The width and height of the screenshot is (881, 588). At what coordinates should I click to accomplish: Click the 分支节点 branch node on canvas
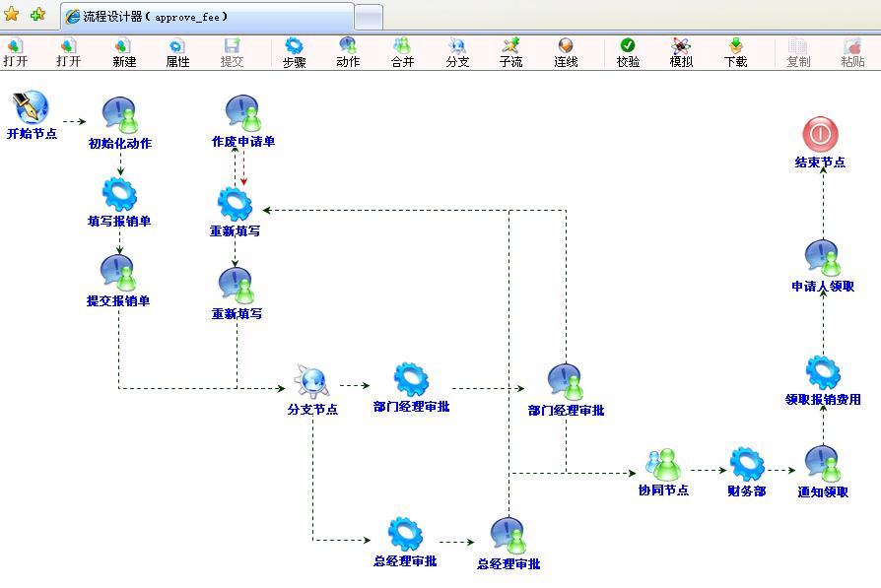tap(311, 381)
